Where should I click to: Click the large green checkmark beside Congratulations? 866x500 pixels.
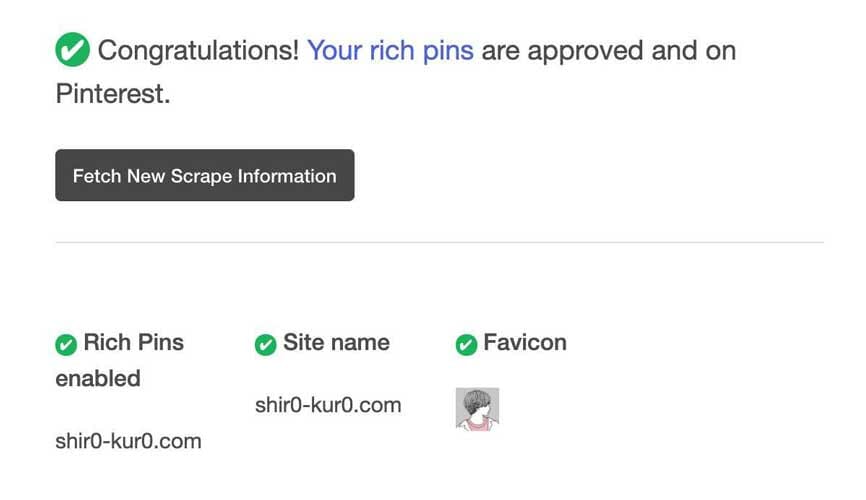coord(72,50)
